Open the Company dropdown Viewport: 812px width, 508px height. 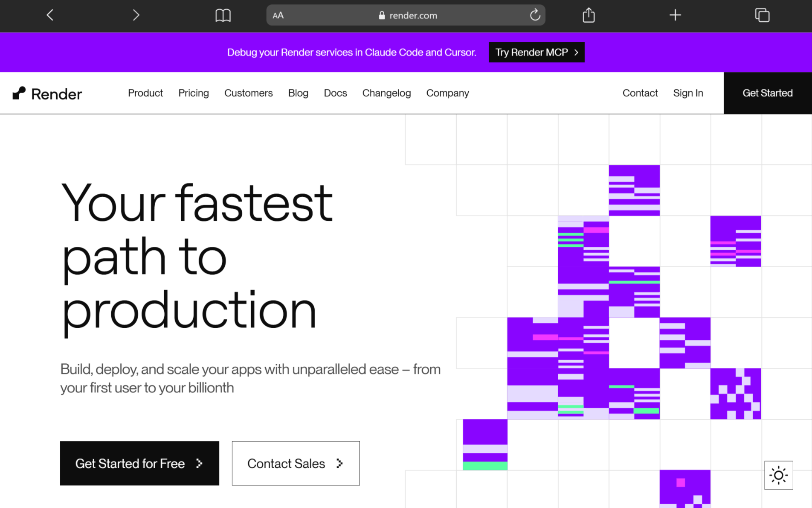[447, 93]
